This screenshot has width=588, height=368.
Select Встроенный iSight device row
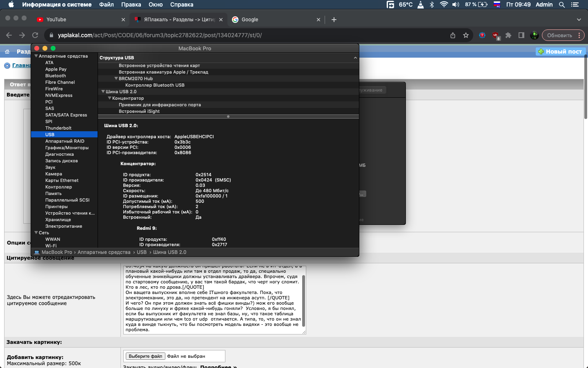[x=228, y=111]
